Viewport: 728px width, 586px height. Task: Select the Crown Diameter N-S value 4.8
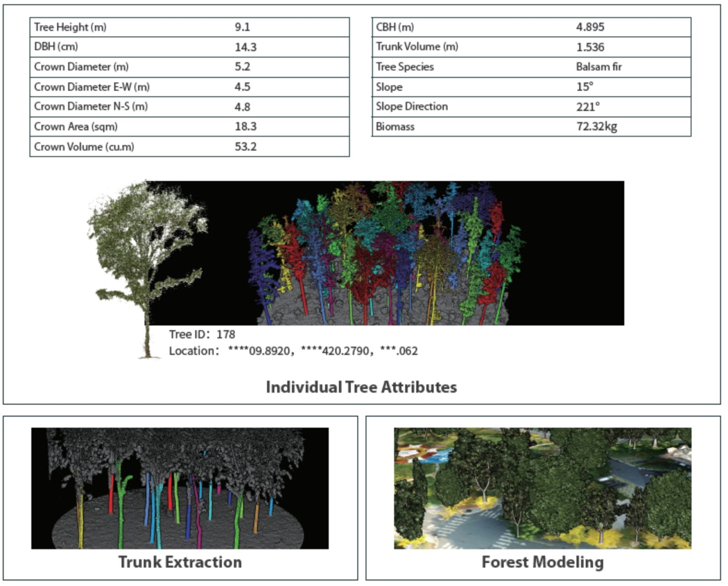point(242,107)
